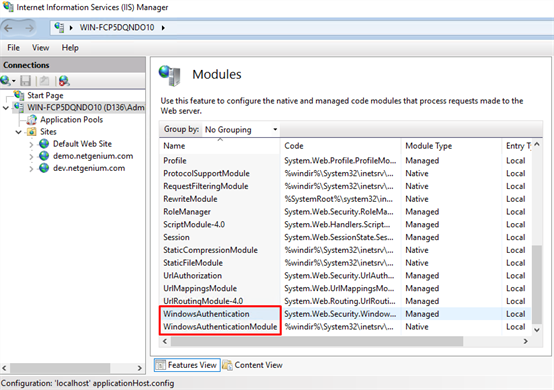Select Start Page in the tree
Image resolution: width=554 pixels, height=390 pixels.
point(45,95)
